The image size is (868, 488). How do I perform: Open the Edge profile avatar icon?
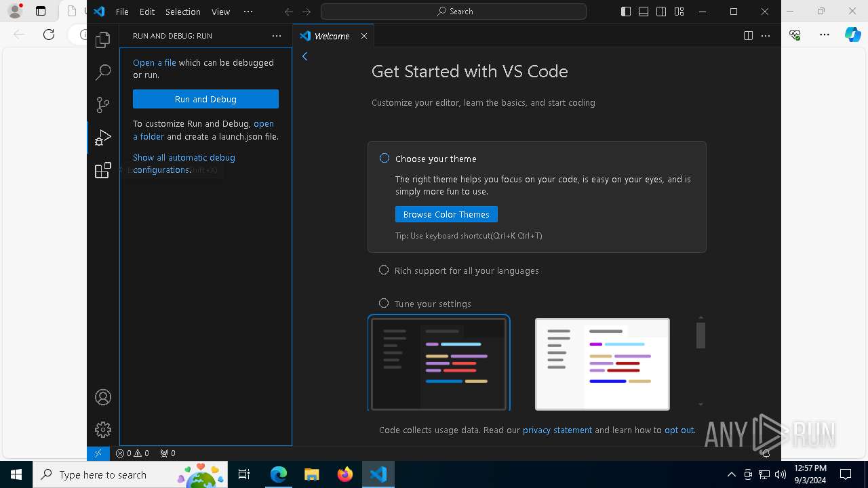click(15, 11)
